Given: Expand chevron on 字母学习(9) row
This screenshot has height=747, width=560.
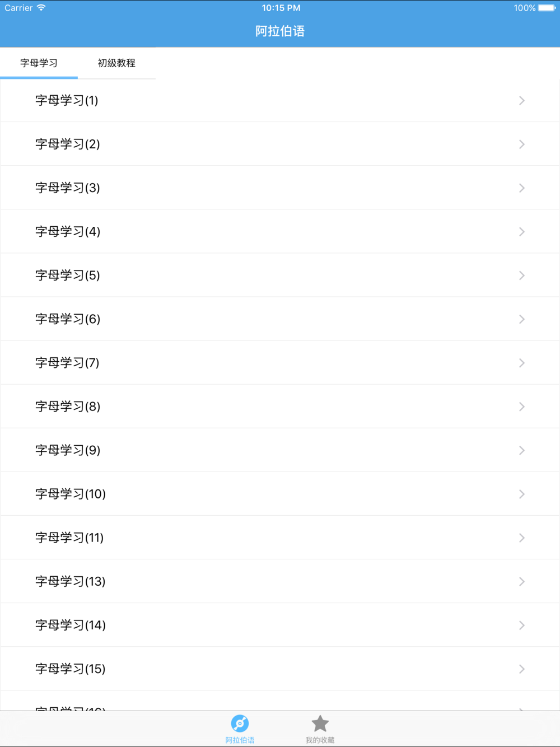Looking at the screenshot, I should [x=521, y=450].
